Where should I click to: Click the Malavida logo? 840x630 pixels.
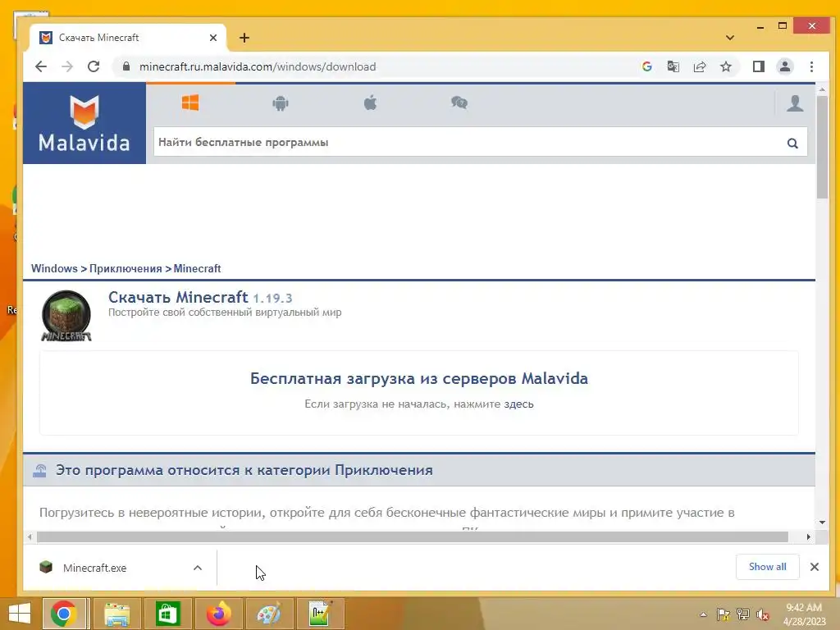coord(84,123)
